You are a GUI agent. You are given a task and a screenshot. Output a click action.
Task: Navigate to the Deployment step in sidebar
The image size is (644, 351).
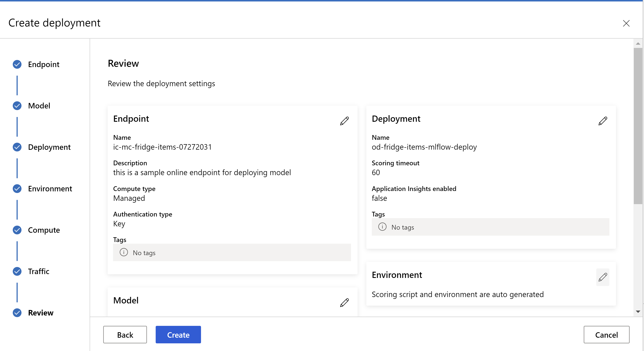click(x=49, y=147)
